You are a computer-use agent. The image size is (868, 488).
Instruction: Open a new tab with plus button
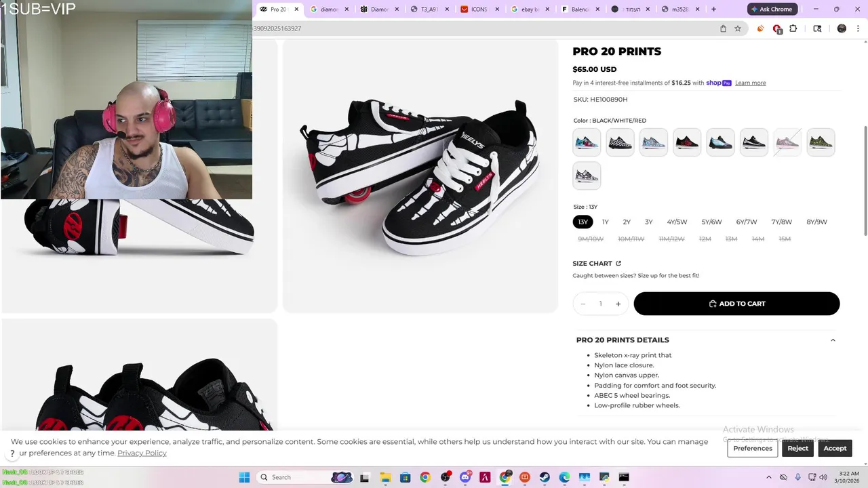[713, 9]
